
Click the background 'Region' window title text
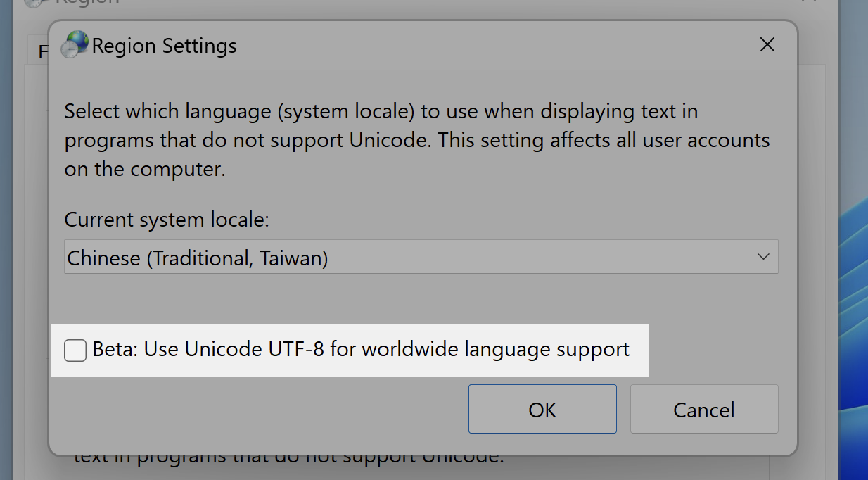(84, 2)
